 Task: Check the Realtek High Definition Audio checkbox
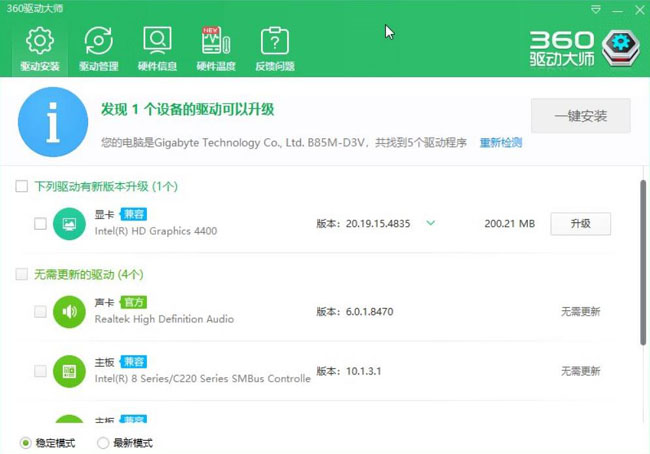(40, 312)
